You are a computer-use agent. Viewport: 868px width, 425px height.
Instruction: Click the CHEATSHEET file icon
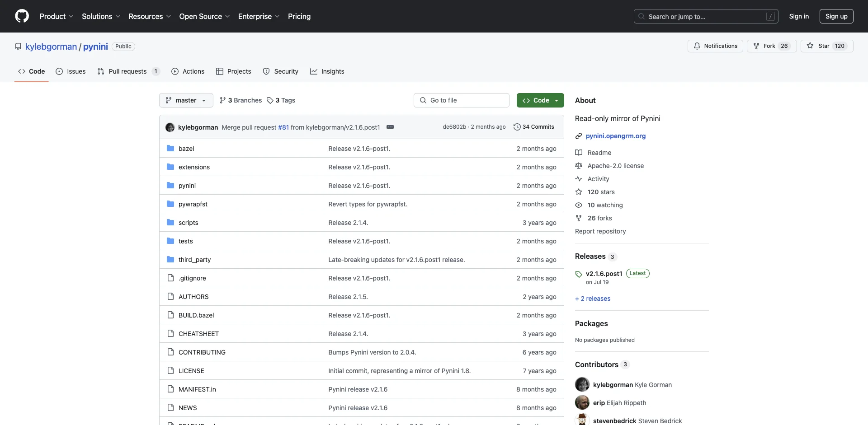tap(170, 334)
